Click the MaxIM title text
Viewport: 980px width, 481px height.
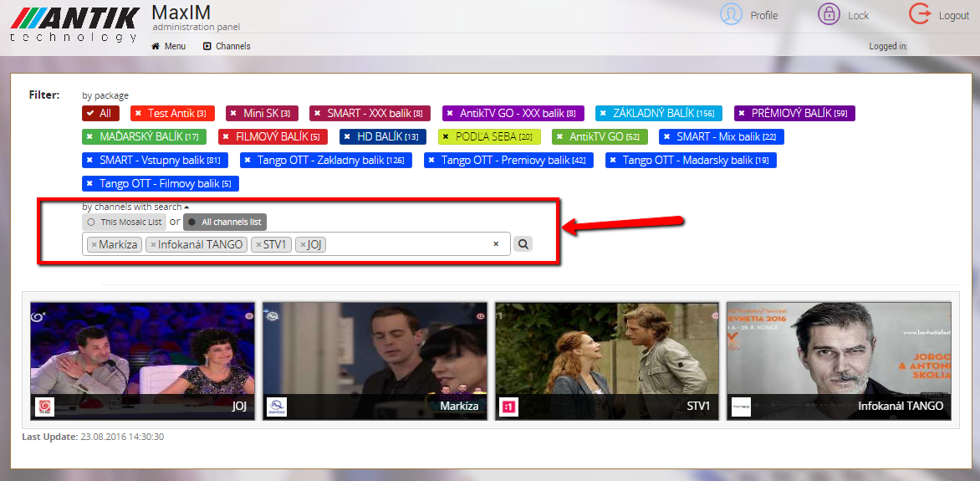point(181,12)
